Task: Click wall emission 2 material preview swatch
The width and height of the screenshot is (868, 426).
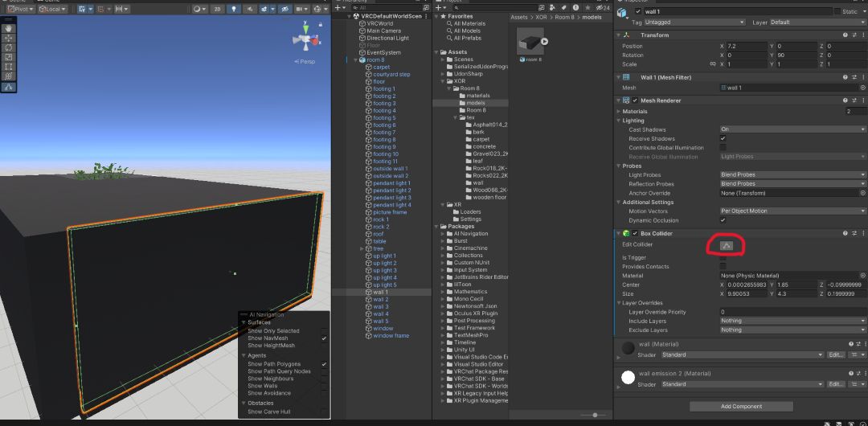Action: point(628,377)
